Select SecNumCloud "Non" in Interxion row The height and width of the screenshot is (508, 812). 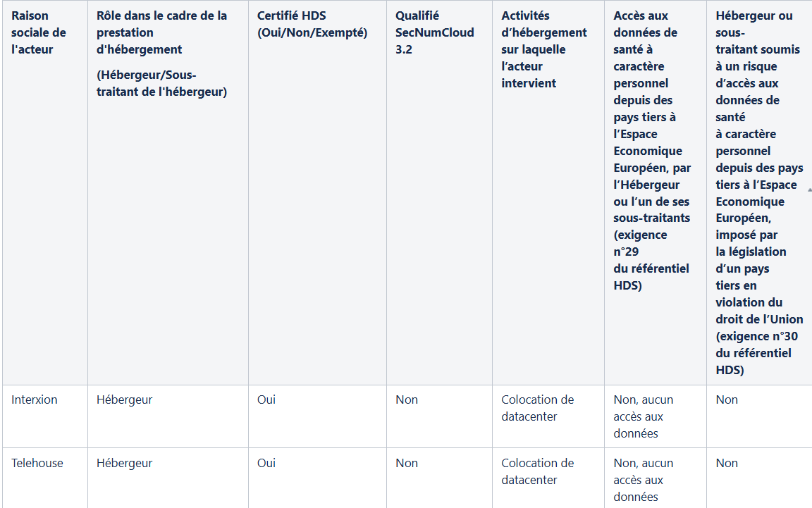407,399
